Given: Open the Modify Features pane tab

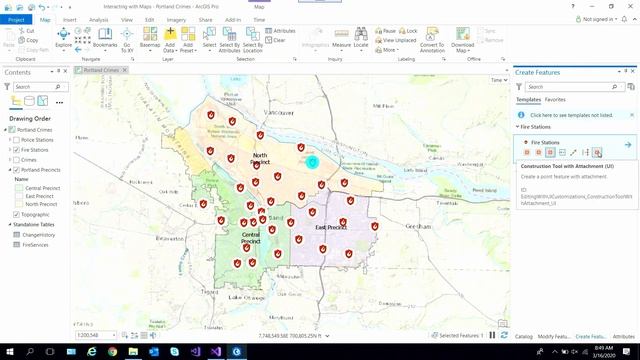Looking at the screenshot, I should pyautogui.click(x=553, y=336).
